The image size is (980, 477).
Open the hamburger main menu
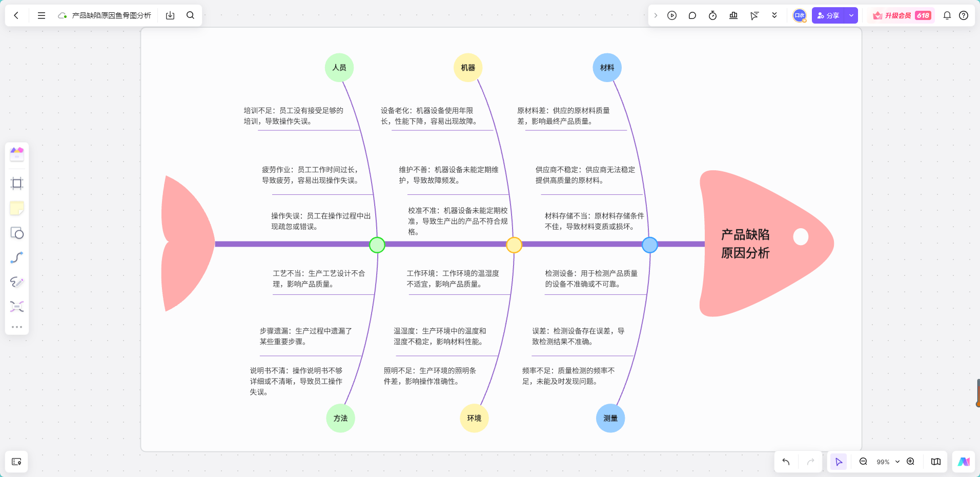click(42, 15)
